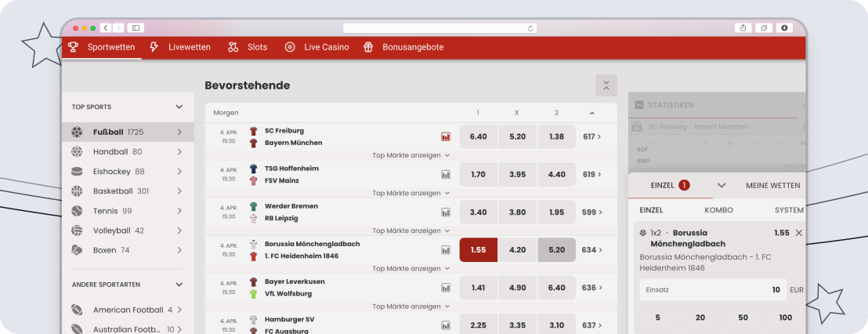This screenshot has height=334, width=868.
Task: Switch bet type to KOMBO
Action: [x=718, y=210]
